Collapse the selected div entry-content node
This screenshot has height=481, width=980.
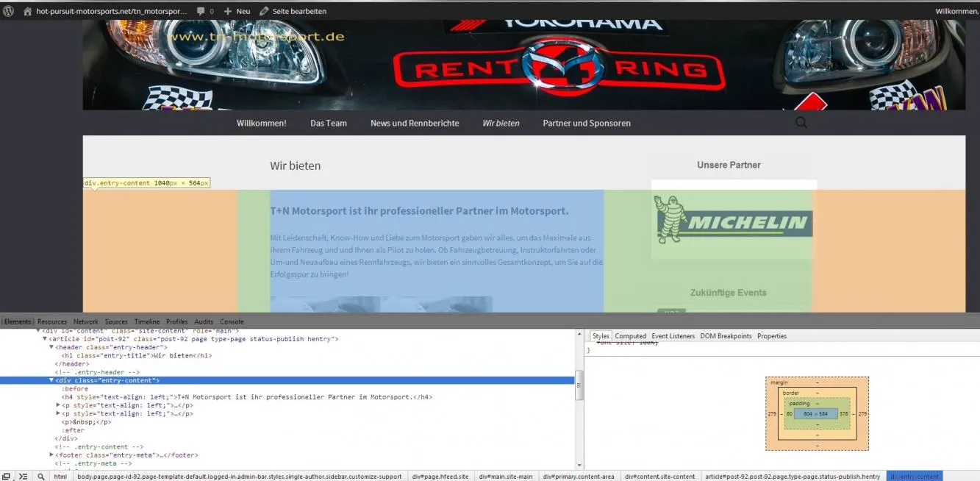point(51,380)
